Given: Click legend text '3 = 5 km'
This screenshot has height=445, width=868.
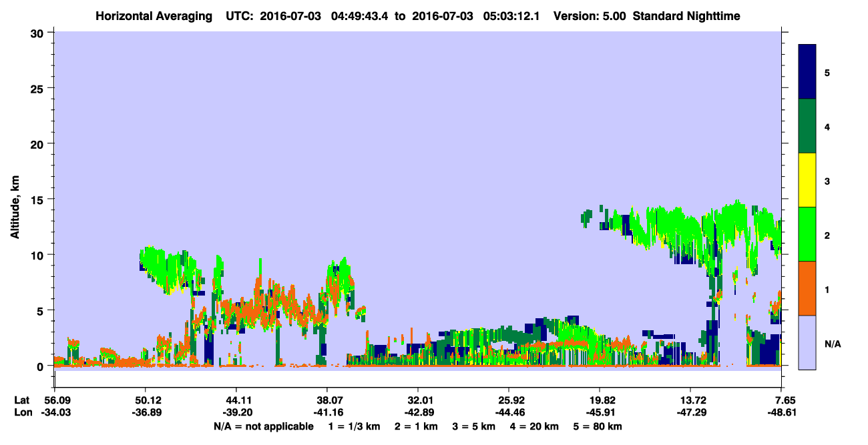Looking at the screenshot, I should 474,426.
